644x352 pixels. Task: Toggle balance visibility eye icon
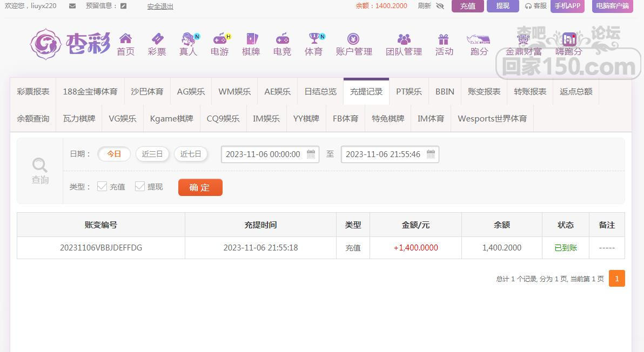point(440,6)
